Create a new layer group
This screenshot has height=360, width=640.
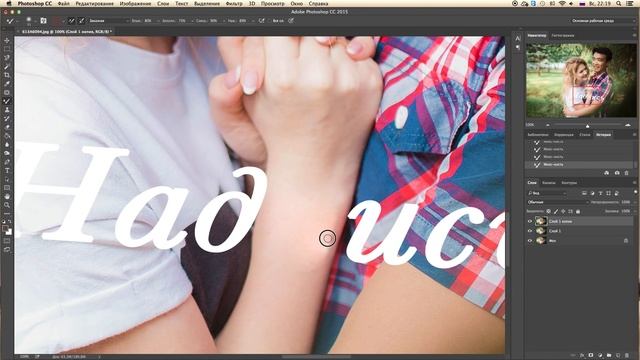pos(609,356)
